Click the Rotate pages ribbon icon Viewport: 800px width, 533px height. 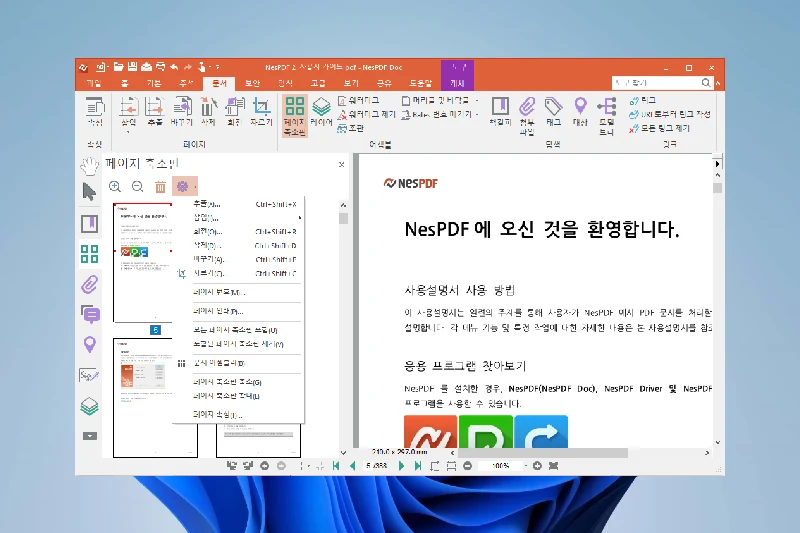[x=234, y=111]
